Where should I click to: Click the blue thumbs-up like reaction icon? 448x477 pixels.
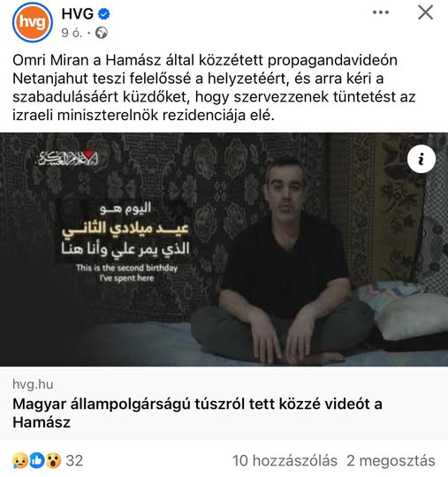point(37,460)
